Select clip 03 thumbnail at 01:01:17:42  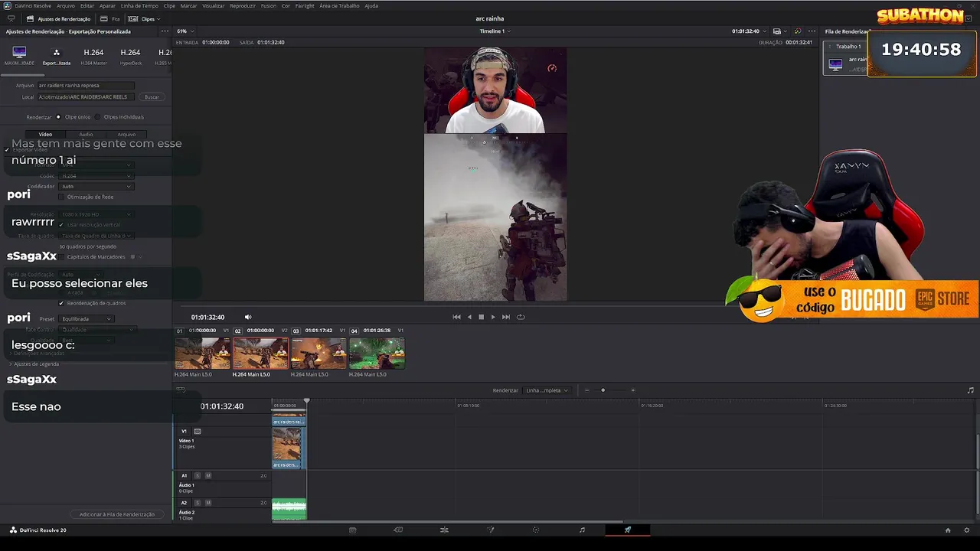[x=318, y=354]
